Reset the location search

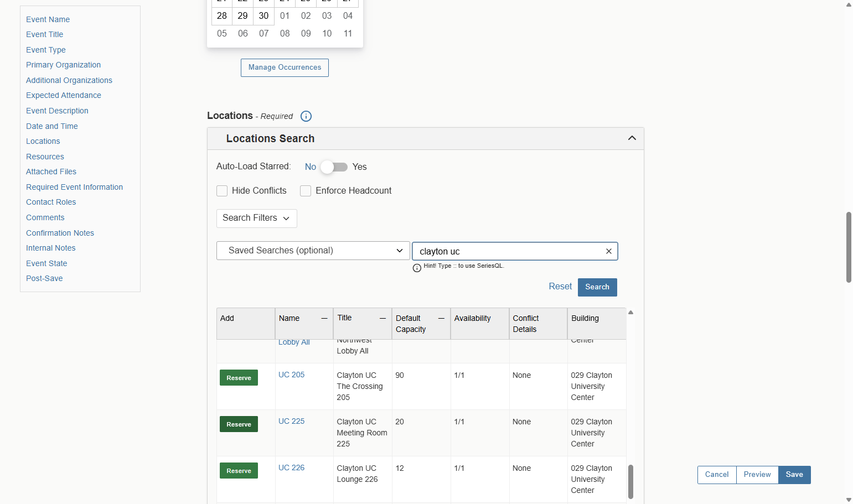point(560,287)
